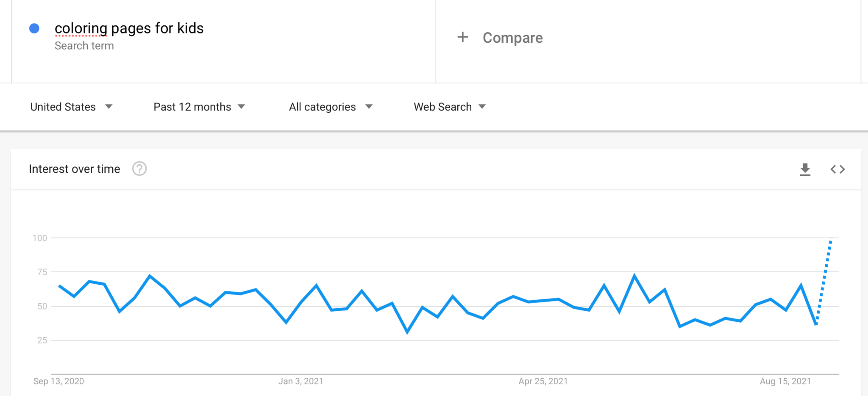This screenshot has height=396, width=868.
Task: Edit the coloring pages for kids term
Action: pyautogui.click(x=129, y=28)
